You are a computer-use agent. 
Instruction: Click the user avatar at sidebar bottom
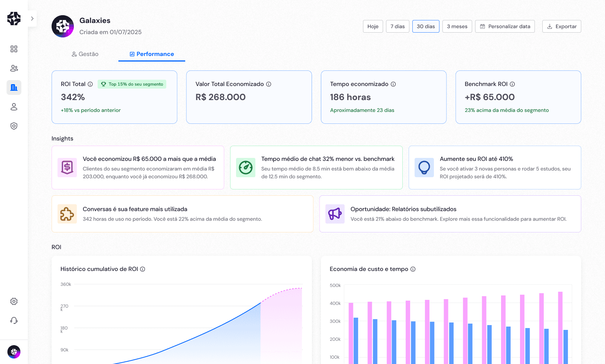pyautogui.click(x=14, y=352)
